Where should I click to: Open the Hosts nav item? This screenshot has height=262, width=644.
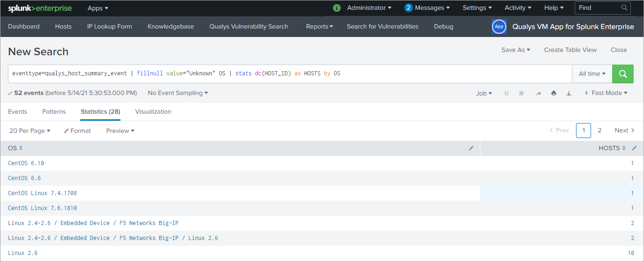(x=63, y=27)
